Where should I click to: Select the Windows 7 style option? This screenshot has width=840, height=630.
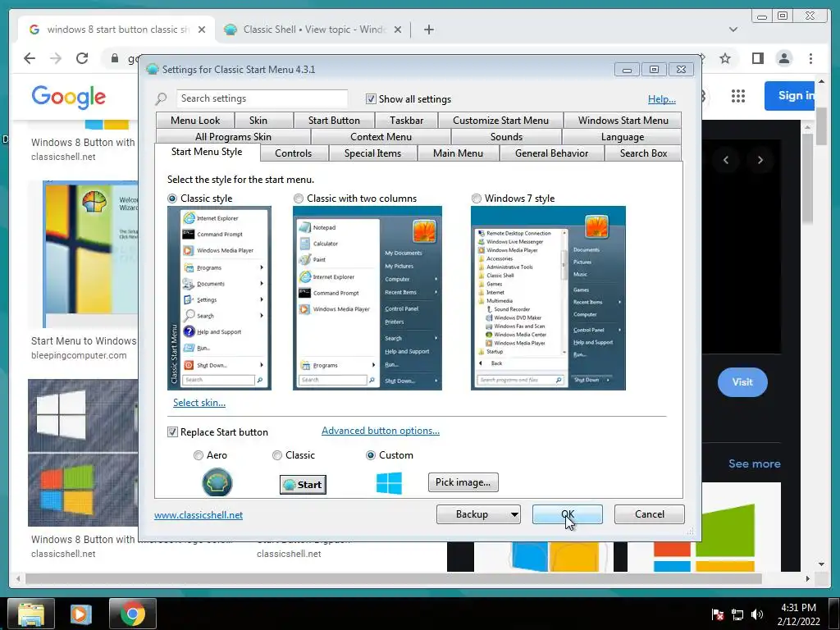coord(477,199)
